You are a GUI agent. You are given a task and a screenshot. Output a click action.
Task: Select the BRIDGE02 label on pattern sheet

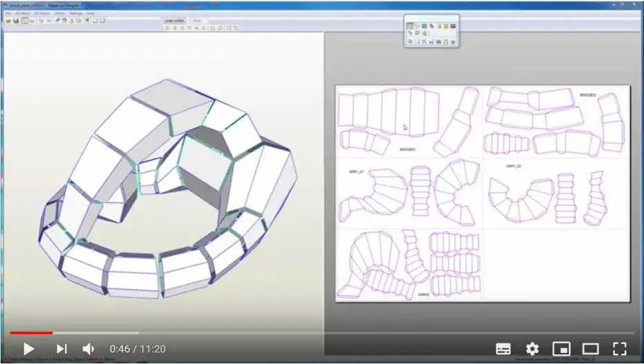(x=588, y=95)
